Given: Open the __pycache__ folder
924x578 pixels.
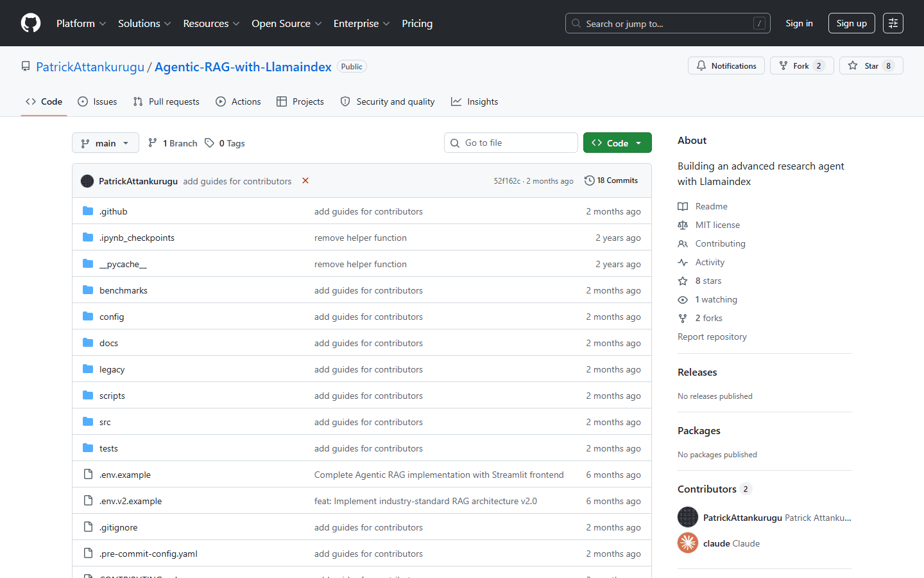Looking at the screenshot, I should pos(123,264).
